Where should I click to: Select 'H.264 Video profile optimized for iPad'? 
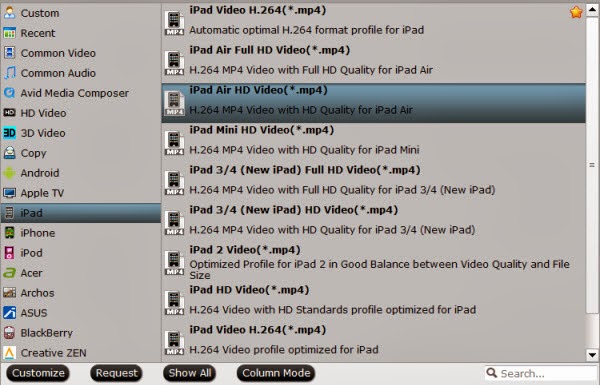tap(284, 349)
